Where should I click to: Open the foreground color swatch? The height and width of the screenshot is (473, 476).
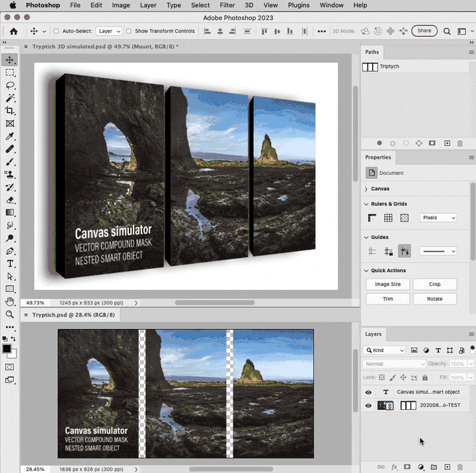click(7, 349)
